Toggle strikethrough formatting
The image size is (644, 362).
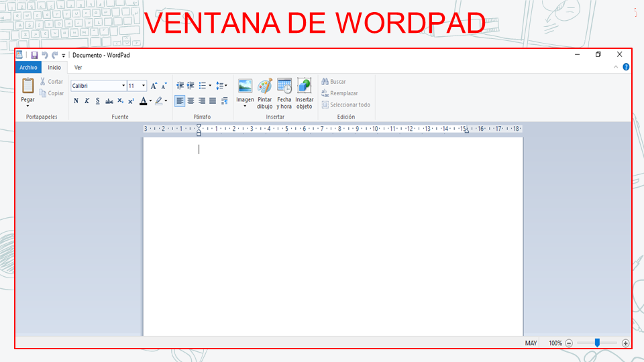pos(109,101)
